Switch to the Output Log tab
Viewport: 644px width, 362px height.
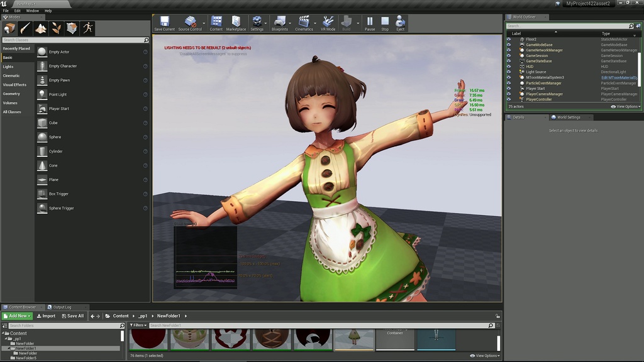[x=62, y=307]
